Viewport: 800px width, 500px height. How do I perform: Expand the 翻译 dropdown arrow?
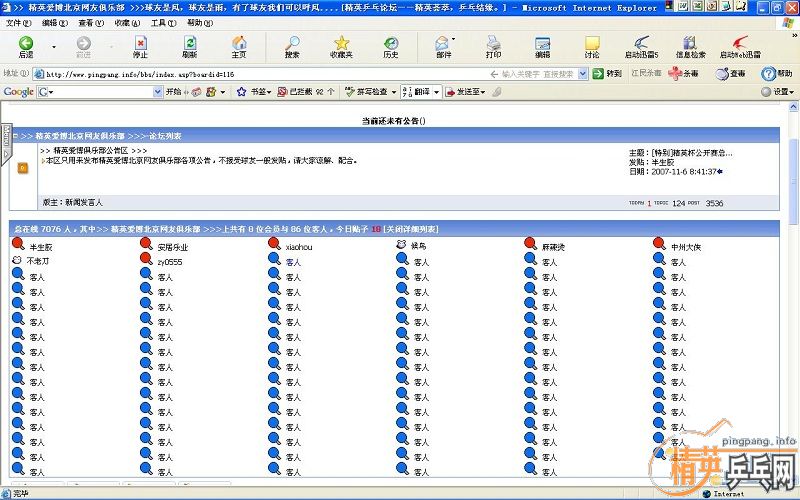[x=436, y=92]
